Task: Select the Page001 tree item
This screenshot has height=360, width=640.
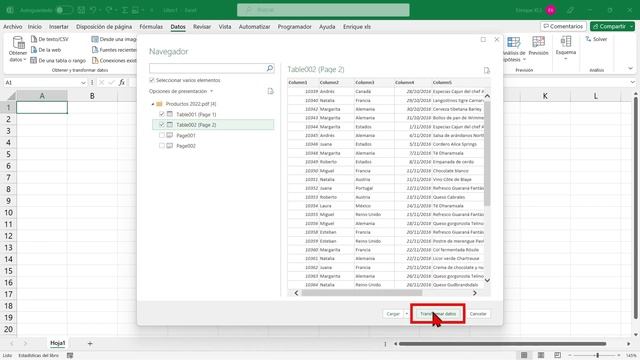Action: (x=186, y=135)
